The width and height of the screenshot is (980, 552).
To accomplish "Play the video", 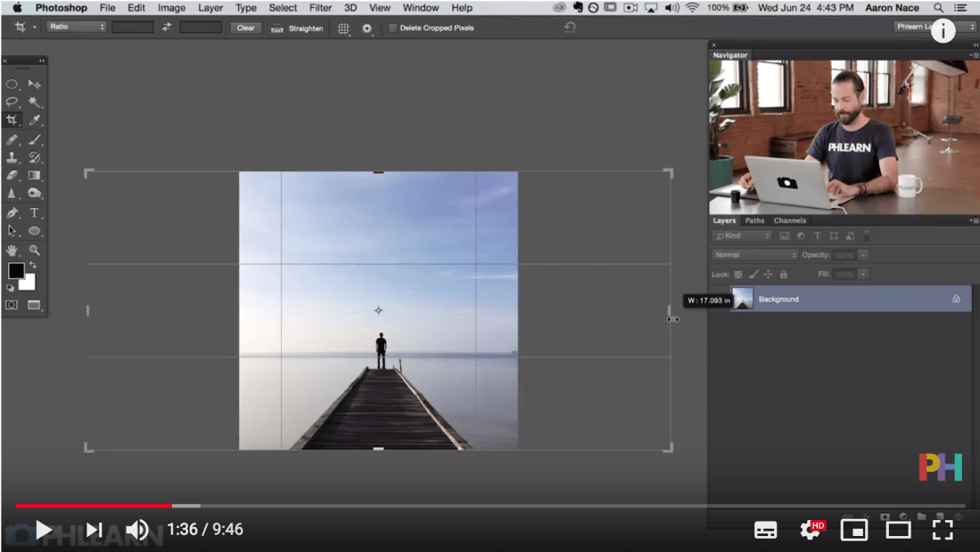I will tap(43, 531).
